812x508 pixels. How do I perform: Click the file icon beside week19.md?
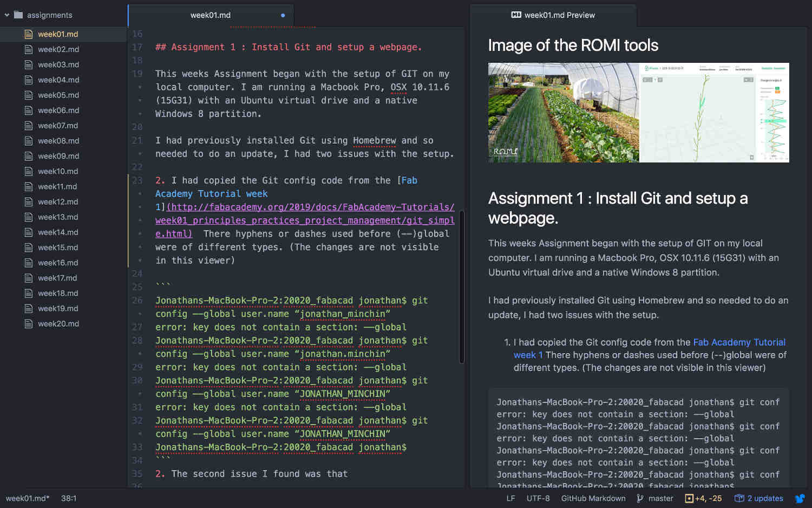coord(29,308)
